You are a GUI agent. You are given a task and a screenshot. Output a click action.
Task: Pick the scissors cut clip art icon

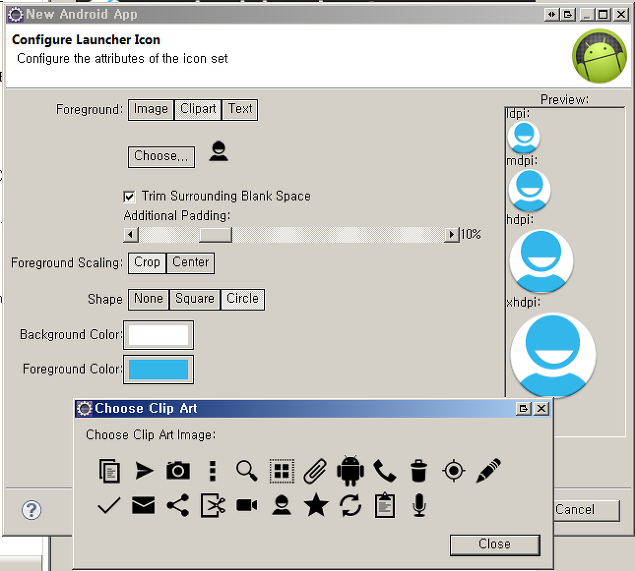point(213,505)
